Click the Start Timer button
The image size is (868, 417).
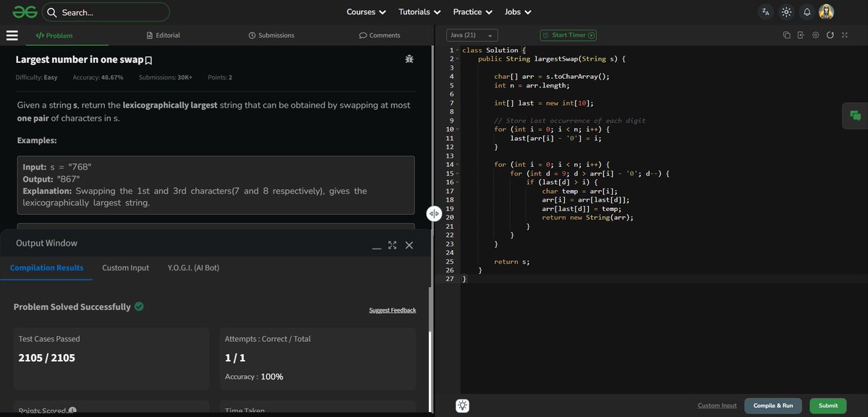click(x=569, y=35)
